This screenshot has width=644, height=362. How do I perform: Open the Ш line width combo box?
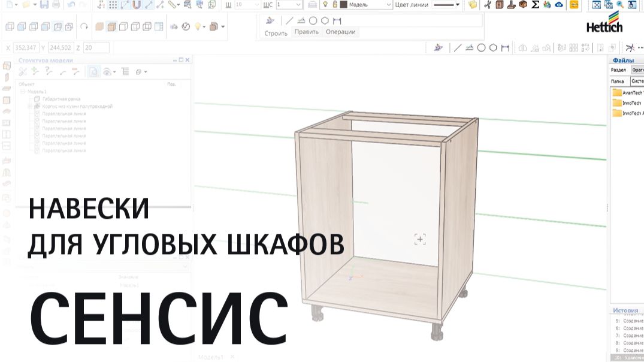(247, 5)
